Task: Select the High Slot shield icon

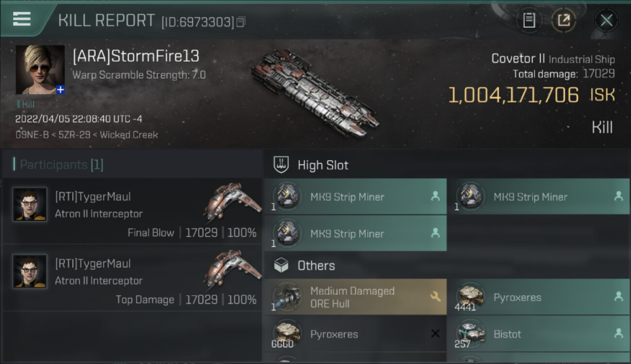Action: [282, 165]
